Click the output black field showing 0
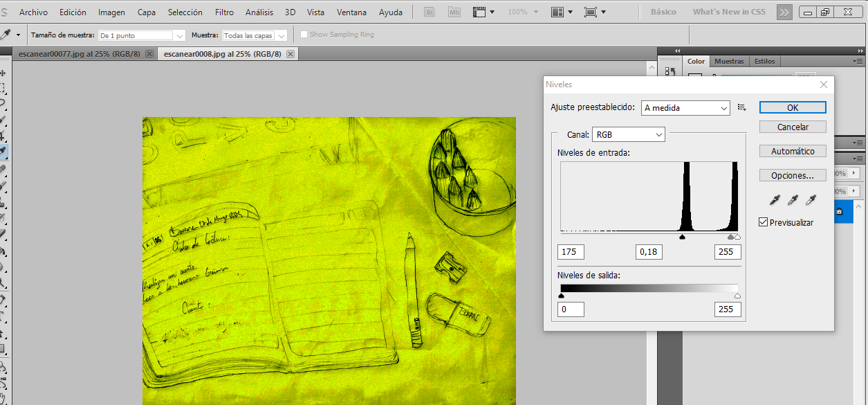 coord(571,309)
